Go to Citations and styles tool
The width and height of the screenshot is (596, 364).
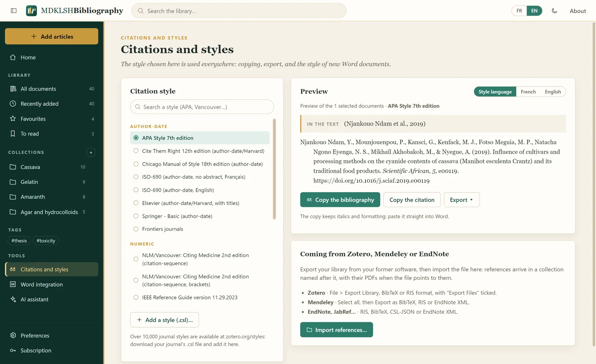click(51, 269)
